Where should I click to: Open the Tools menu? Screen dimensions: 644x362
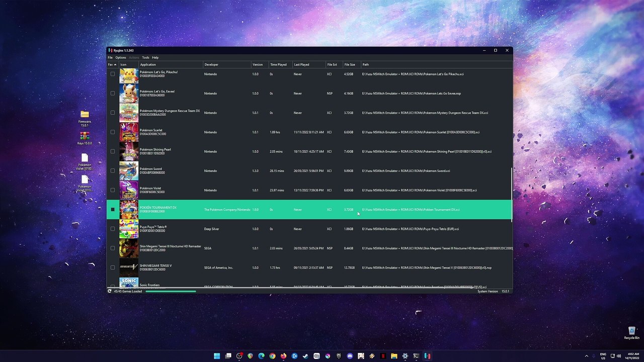[145, 57]
